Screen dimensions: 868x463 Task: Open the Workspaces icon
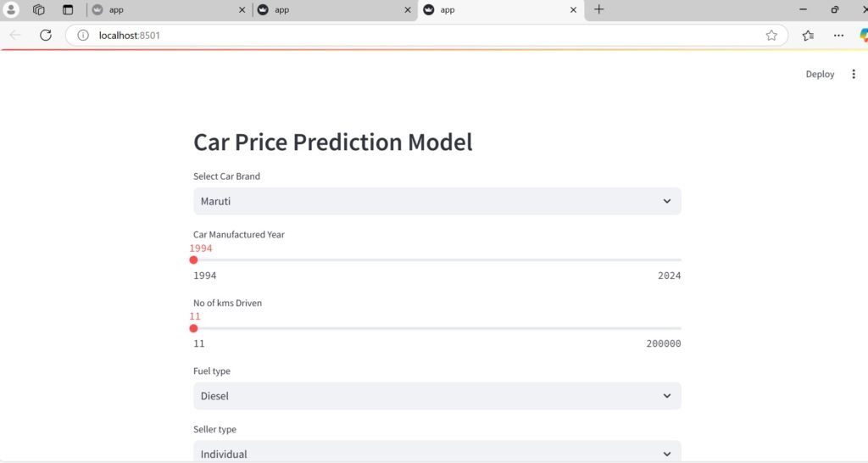39,10
